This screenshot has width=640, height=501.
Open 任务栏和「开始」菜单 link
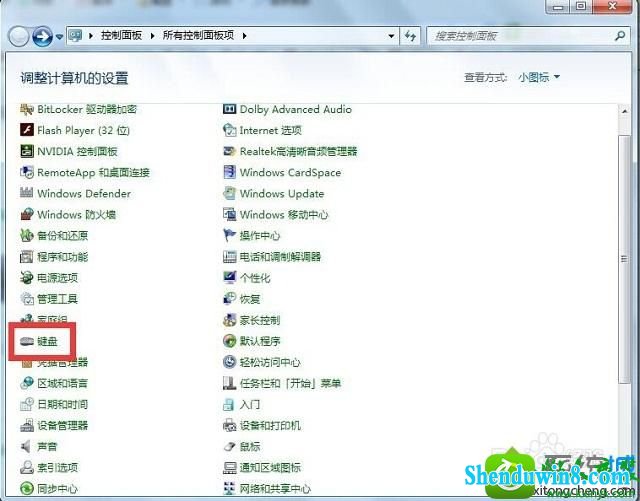(x=290, y=383)
